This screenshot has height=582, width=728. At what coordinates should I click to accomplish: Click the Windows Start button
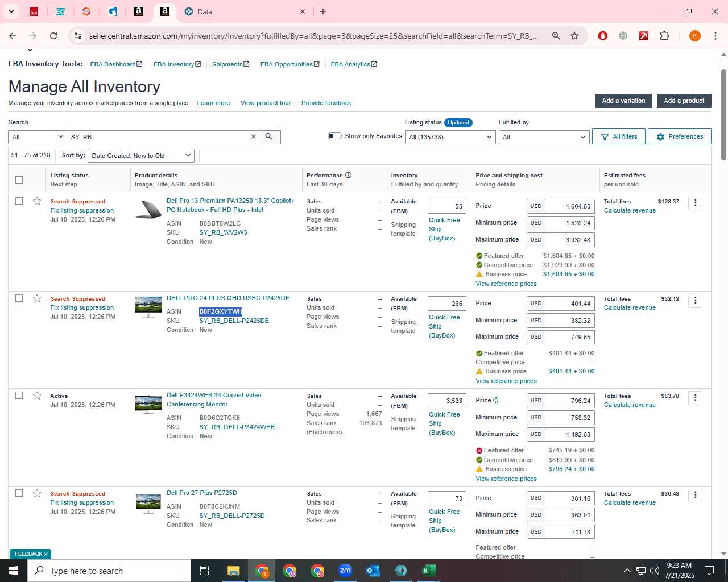point(14,571)
